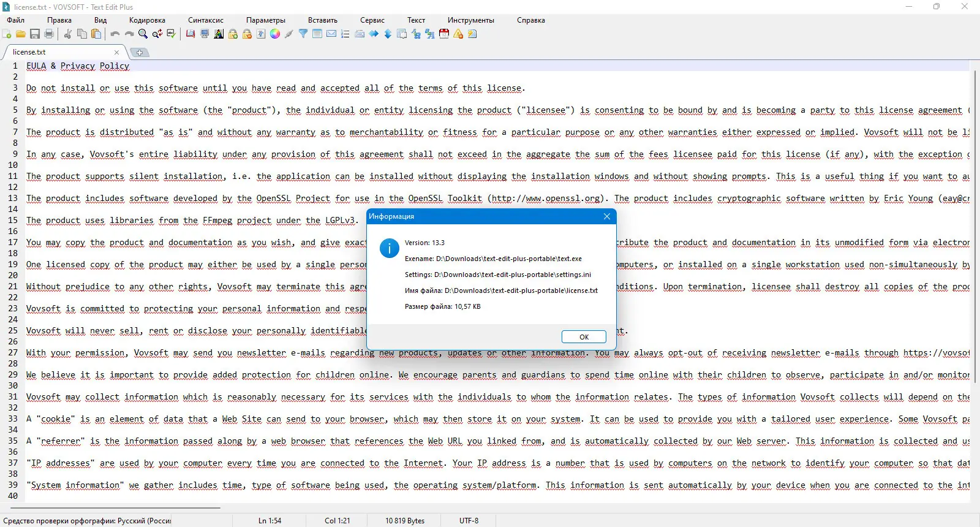
Task: Click the blue window panel icon
Action: tap(317, 34)
